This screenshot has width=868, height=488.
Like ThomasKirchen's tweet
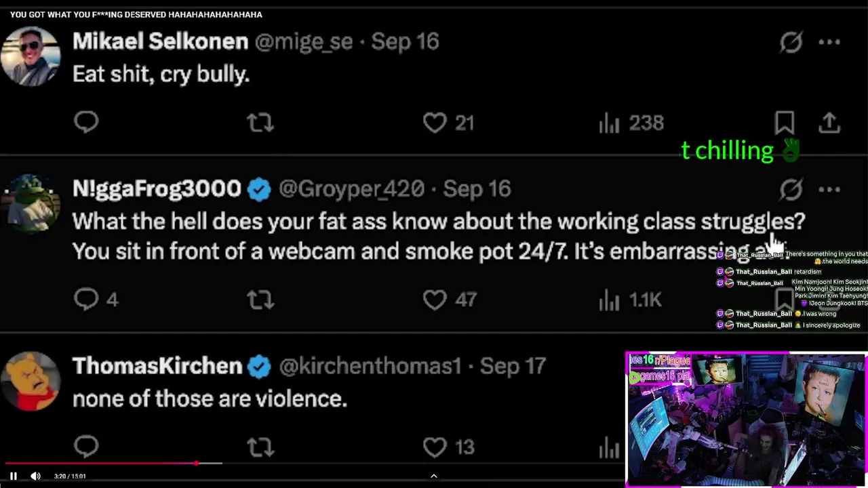point(435,447)
